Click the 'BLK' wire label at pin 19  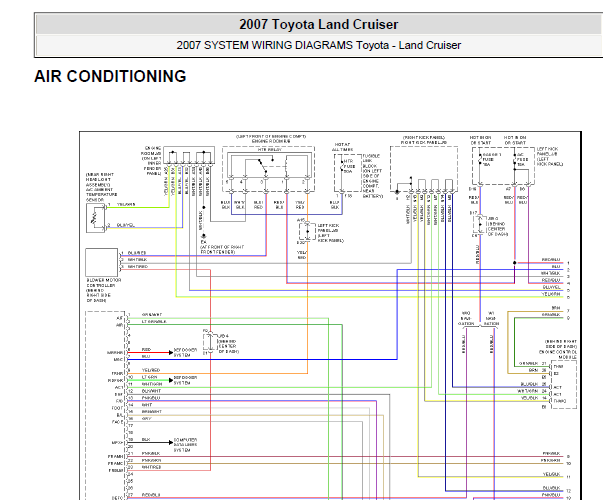146,439
